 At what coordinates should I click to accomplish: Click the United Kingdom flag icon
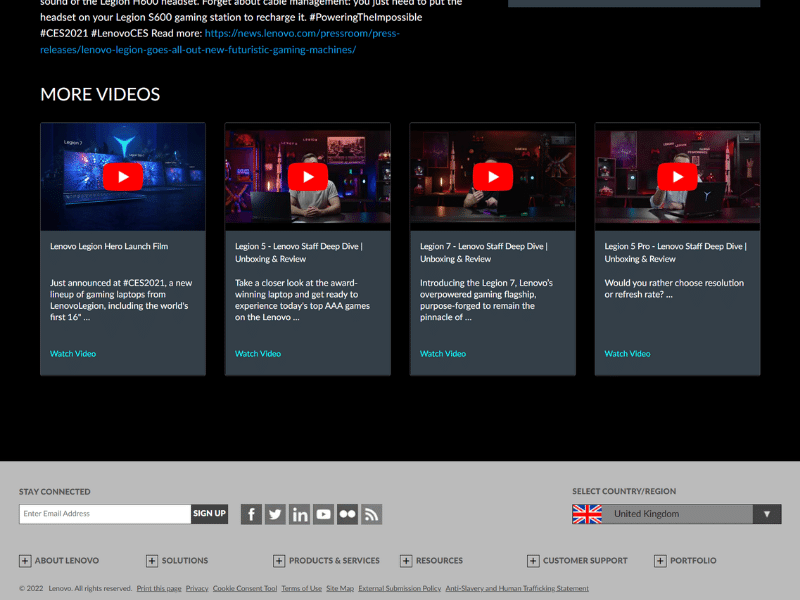[587, 514]
